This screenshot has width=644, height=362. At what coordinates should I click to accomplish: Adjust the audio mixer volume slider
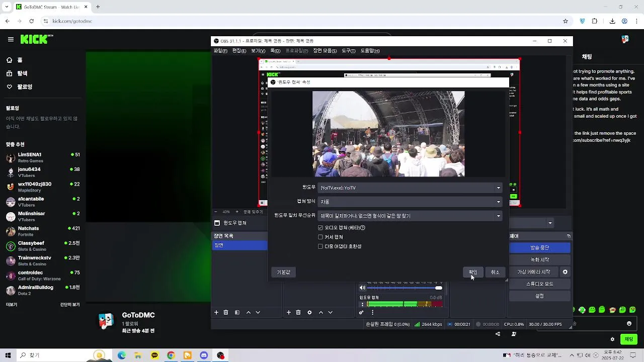pos(405,288)
